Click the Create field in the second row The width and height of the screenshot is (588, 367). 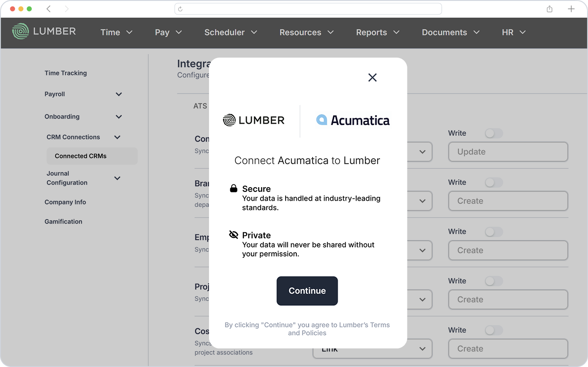(508, 201)
